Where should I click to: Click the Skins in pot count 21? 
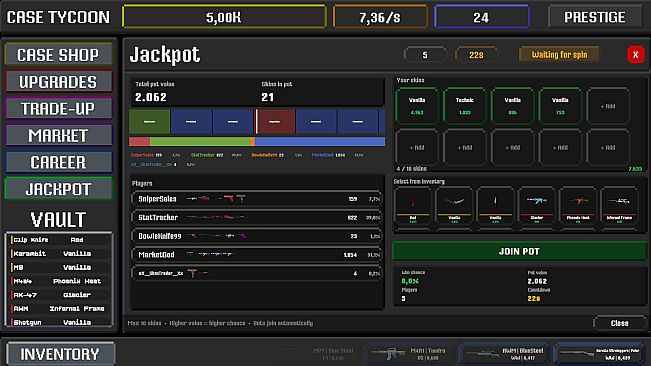point(267,97)
